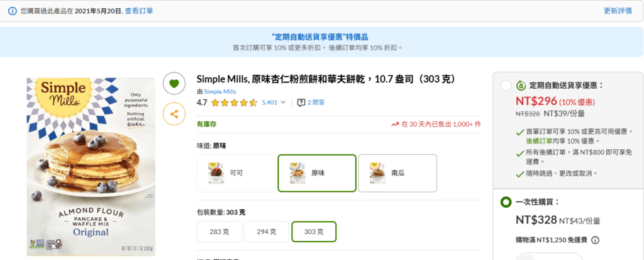Select the 可可 flavor option
644x260 pixels.
pyautogui.click(x=235, y=172)
